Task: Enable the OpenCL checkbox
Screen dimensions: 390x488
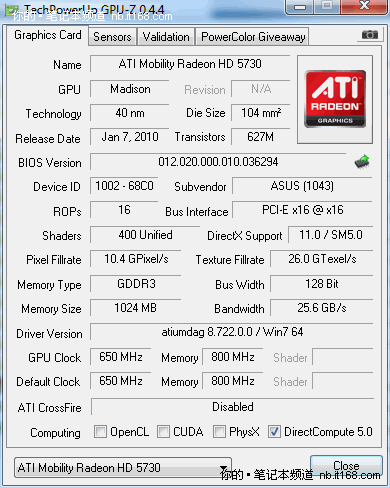Action: coord(100,431)
